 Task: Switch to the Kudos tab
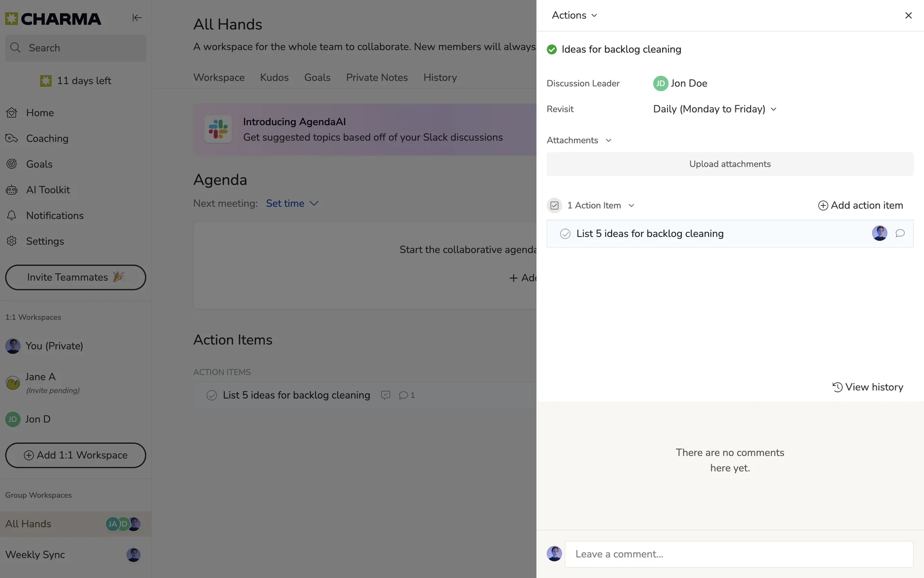[274, 78]
